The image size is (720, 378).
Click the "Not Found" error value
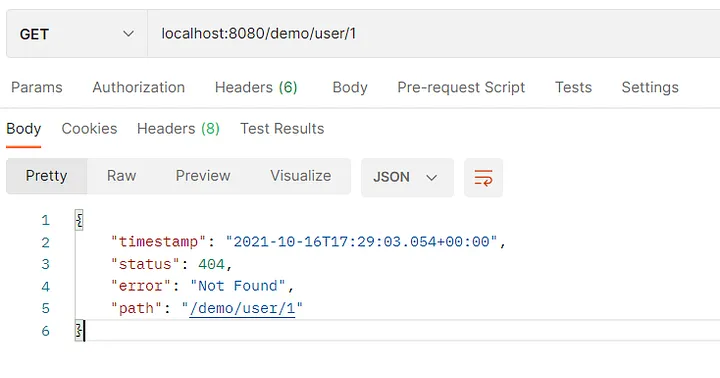click(237, 286)
